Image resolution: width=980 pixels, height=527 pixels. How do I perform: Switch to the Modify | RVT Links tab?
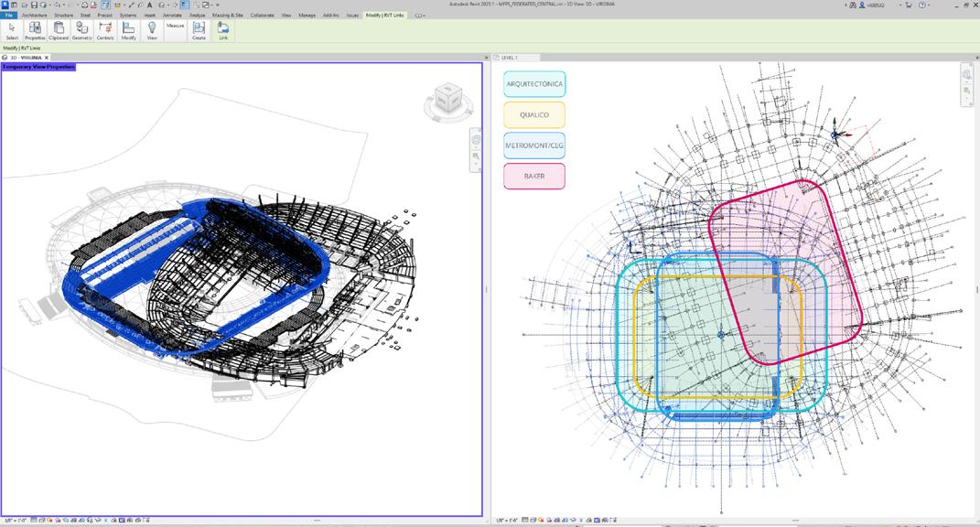pyautogui.click(x=385, y=15)
